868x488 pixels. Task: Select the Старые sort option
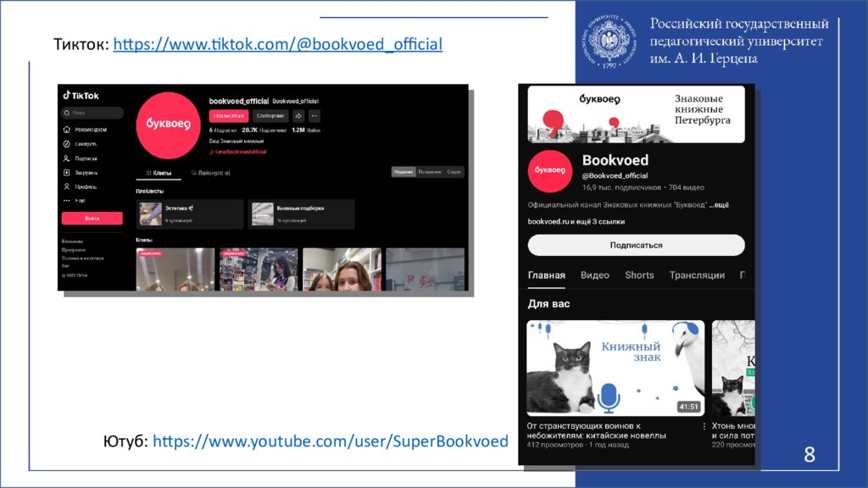[454, 172]
